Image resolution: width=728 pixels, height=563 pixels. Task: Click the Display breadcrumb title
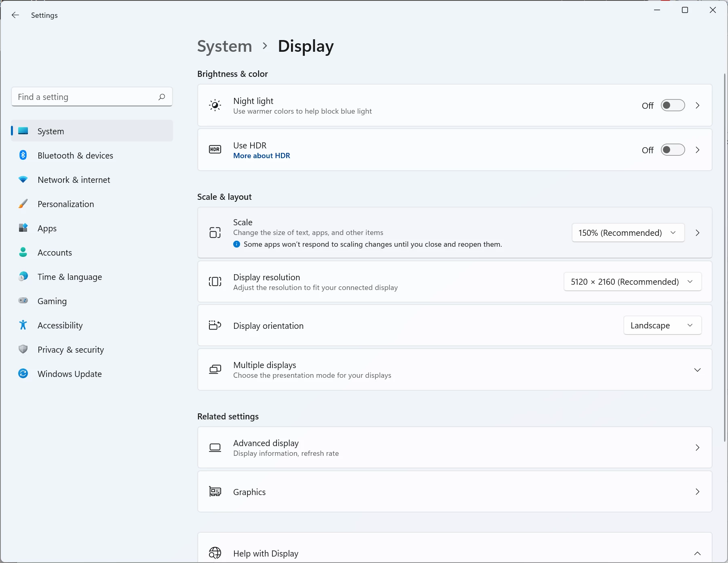click(306, 47)
